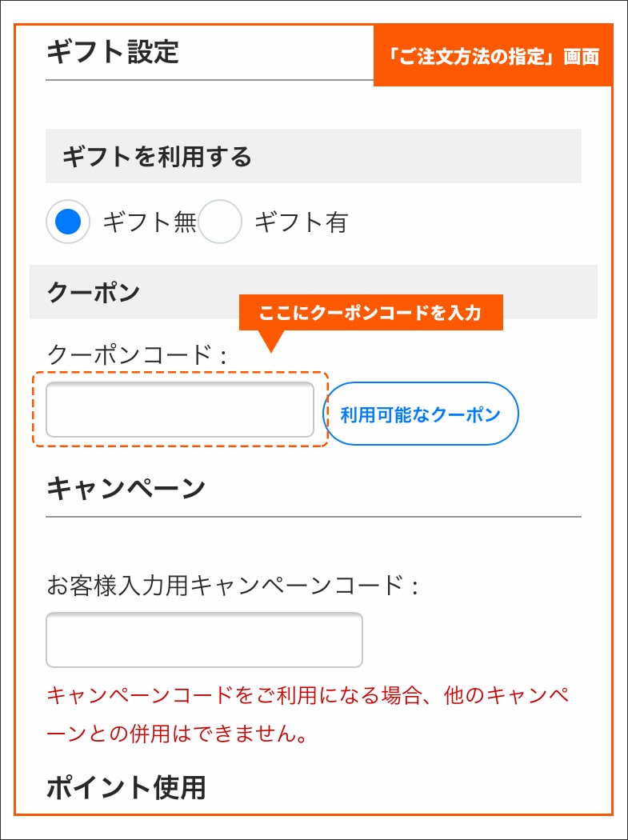This screenshot has width=628, height=840.
Task: Click the ギフト設定 heading
Action: [x=113, y=53]
